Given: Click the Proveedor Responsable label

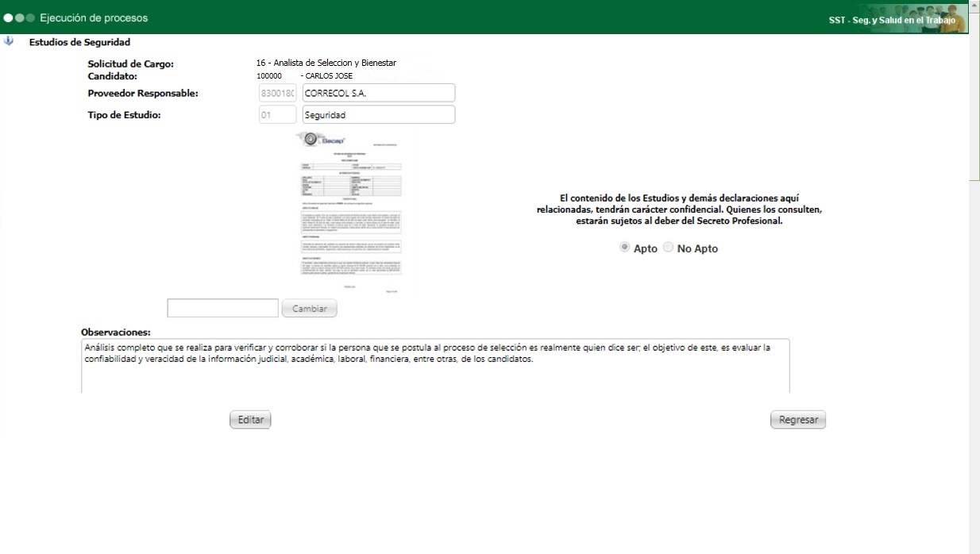Looking at the screenshot, I should pos(142,93).
